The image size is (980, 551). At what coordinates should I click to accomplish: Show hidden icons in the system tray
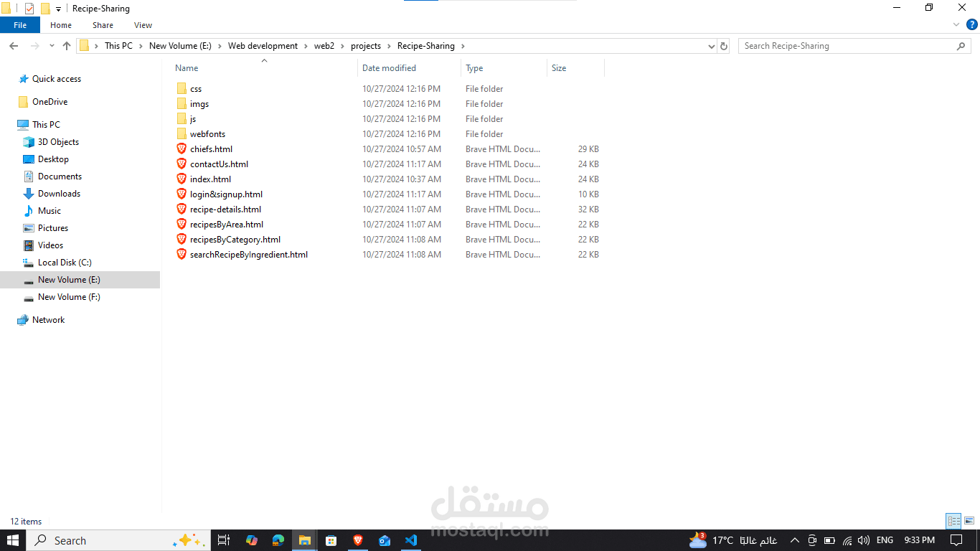(794, 540)
